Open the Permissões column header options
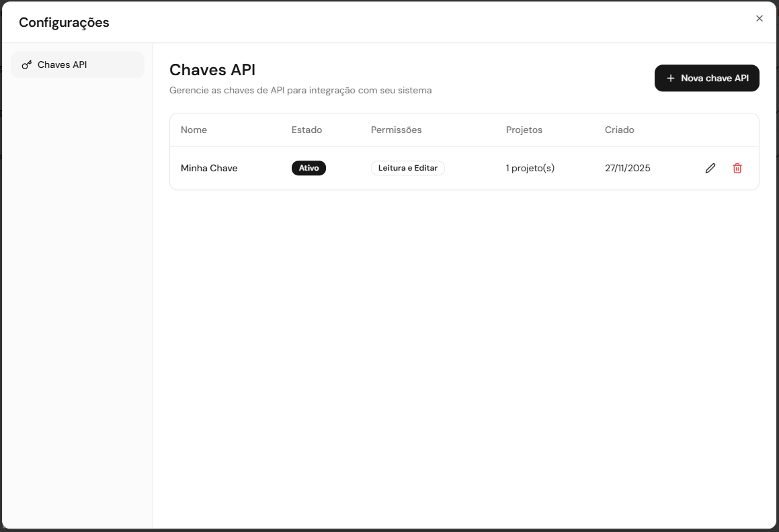The image size is (779, 532). (396, 130)
